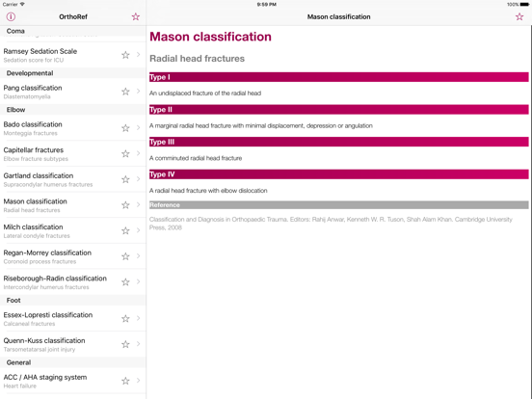Star the Regan-Morrey classification entry

tap(125, 256)
